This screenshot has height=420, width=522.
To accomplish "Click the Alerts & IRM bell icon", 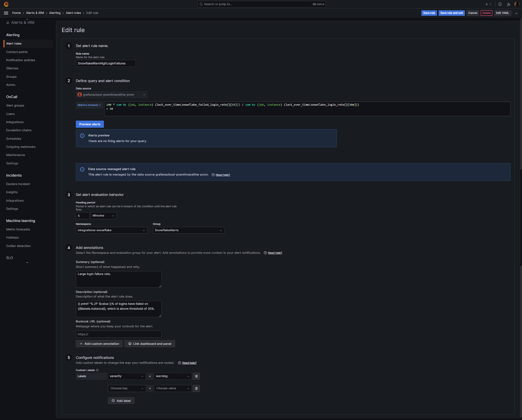I will [x=8, y=22].
